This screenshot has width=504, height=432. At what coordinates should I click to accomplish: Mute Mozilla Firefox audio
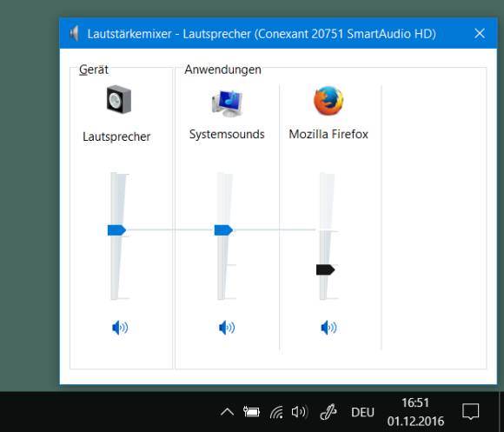pyautogui.click(x=328, y=328)
